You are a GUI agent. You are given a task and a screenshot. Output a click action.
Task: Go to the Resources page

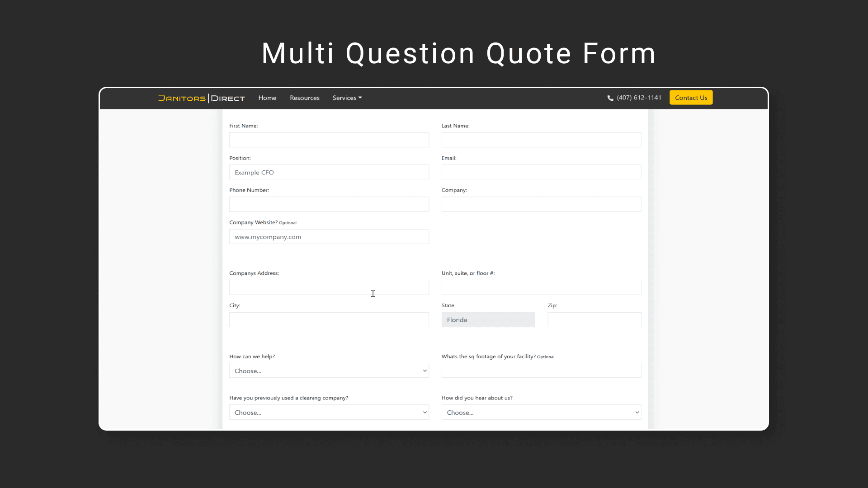point(305,98)
